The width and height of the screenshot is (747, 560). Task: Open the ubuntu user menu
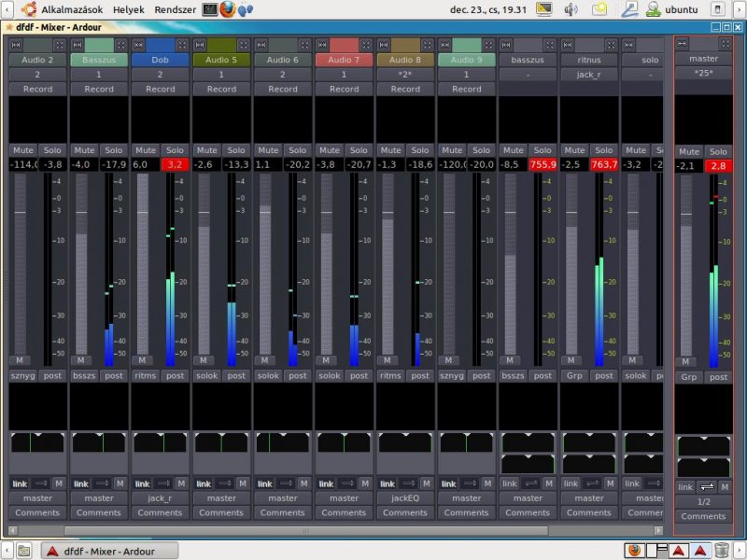pos(681,9)
